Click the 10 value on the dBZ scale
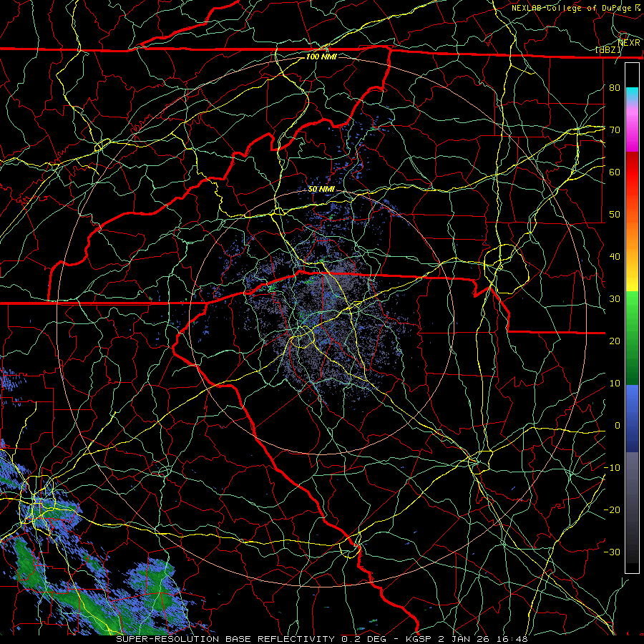 [x=615, y=384]
